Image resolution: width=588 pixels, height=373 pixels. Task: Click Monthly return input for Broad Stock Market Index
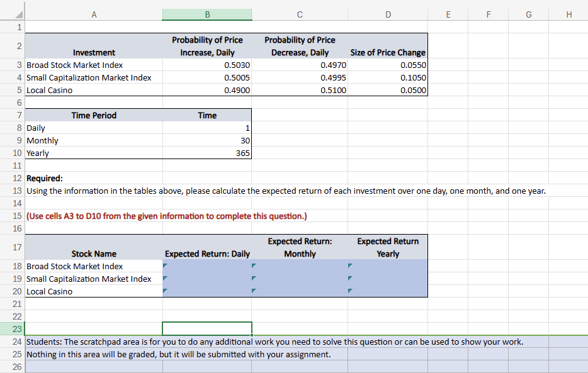click(x=300, y=266)
